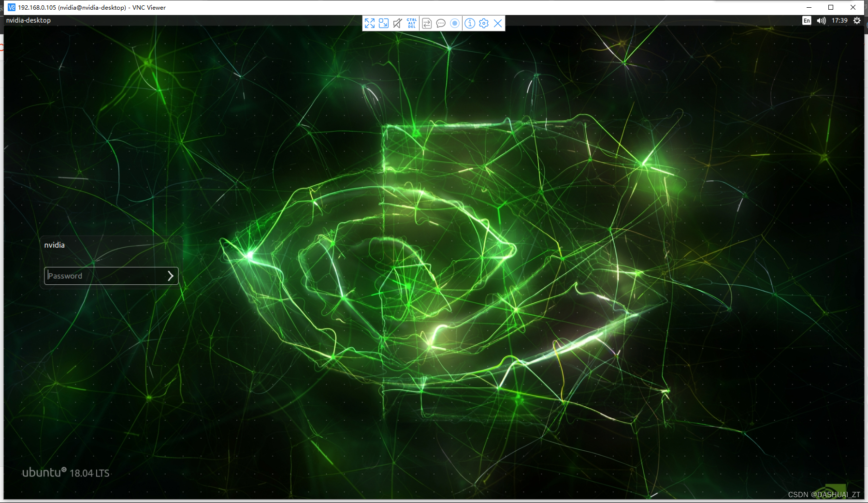Screen dimensions: 868x503
Task: Disconnect session using toolbar X icon
Action: tap(498, 23)
